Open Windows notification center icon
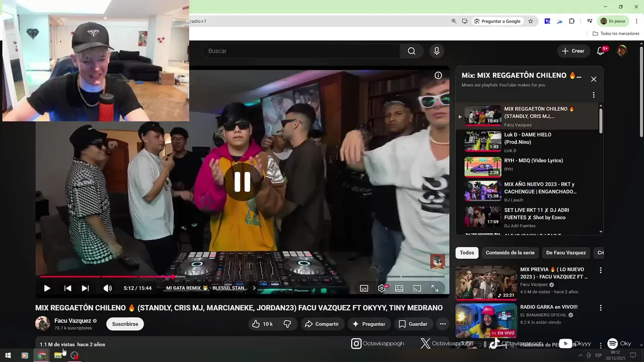 633,355
